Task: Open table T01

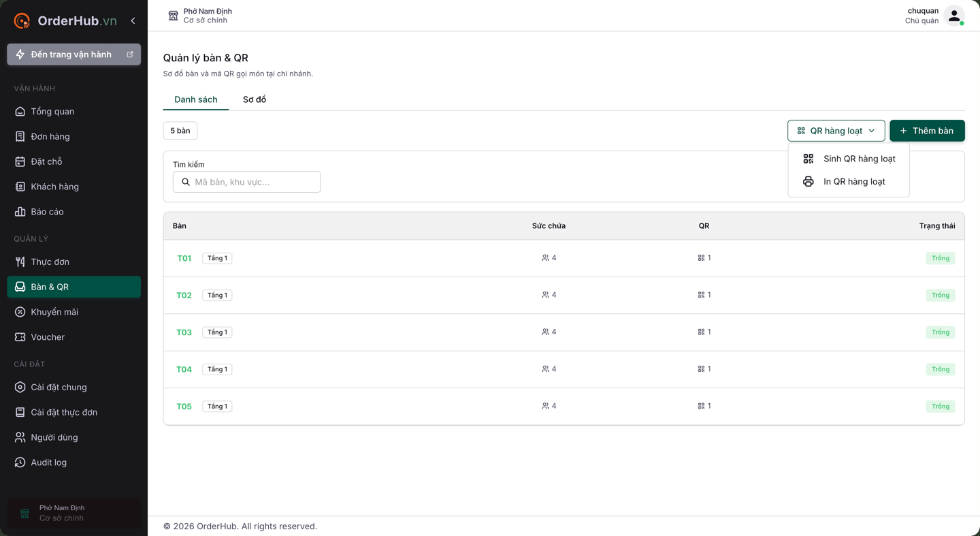Action: [x=184, y=258]
